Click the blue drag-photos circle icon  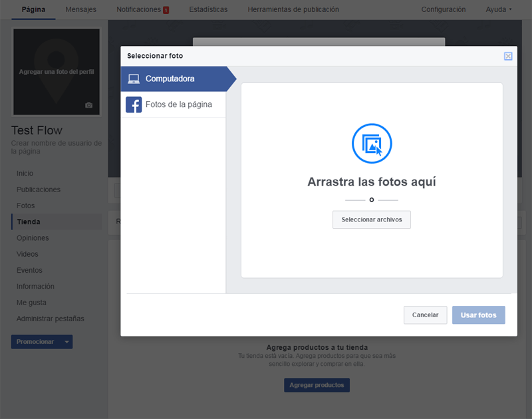click(x=372, y=143)
